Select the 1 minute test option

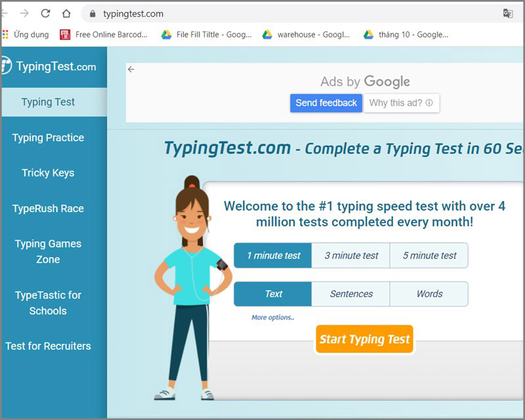(273, 256)
